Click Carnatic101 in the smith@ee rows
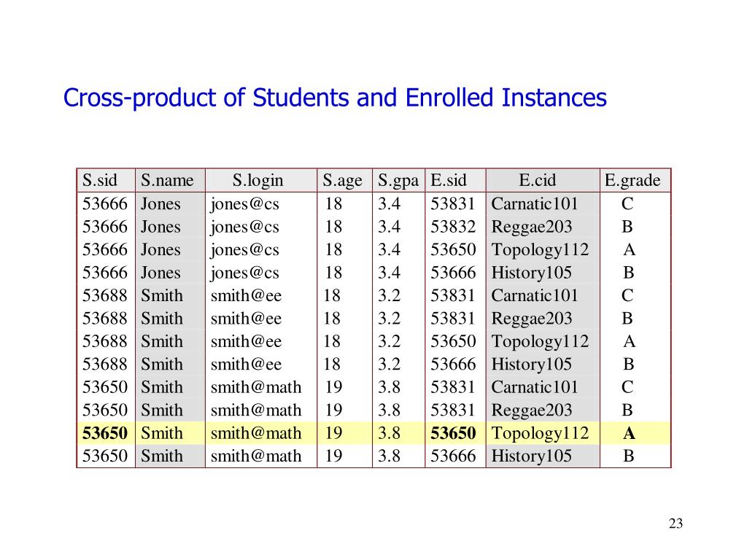Viewport: 747px width, 560px height. click(535, 295)
